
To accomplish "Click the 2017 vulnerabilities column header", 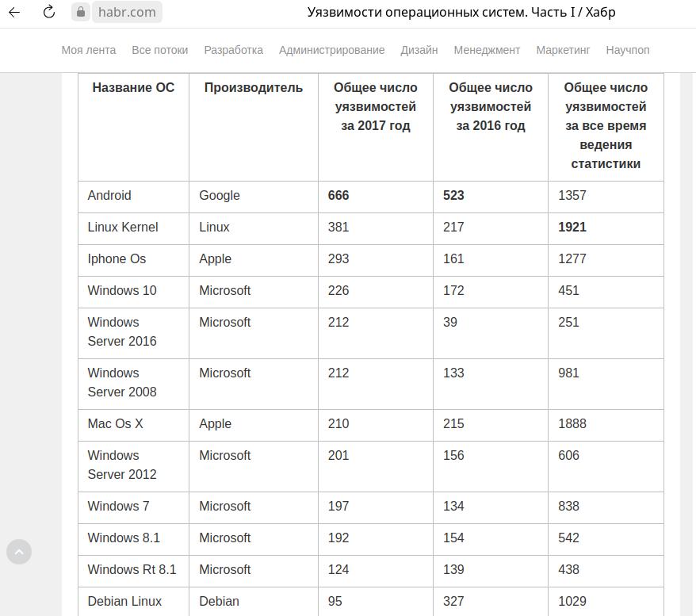I will click(x=376, y=106).
